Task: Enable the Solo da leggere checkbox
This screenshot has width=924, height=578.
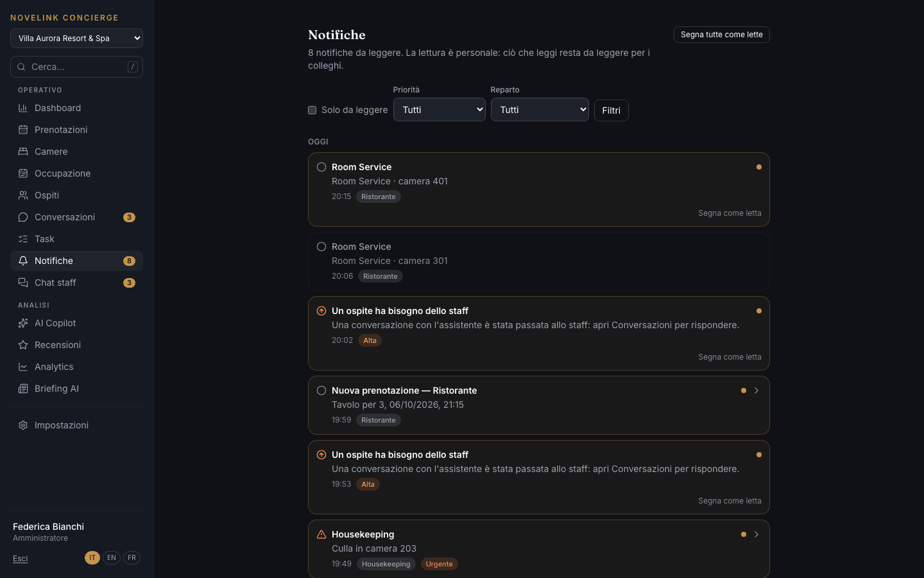Action: pos(312,110)
